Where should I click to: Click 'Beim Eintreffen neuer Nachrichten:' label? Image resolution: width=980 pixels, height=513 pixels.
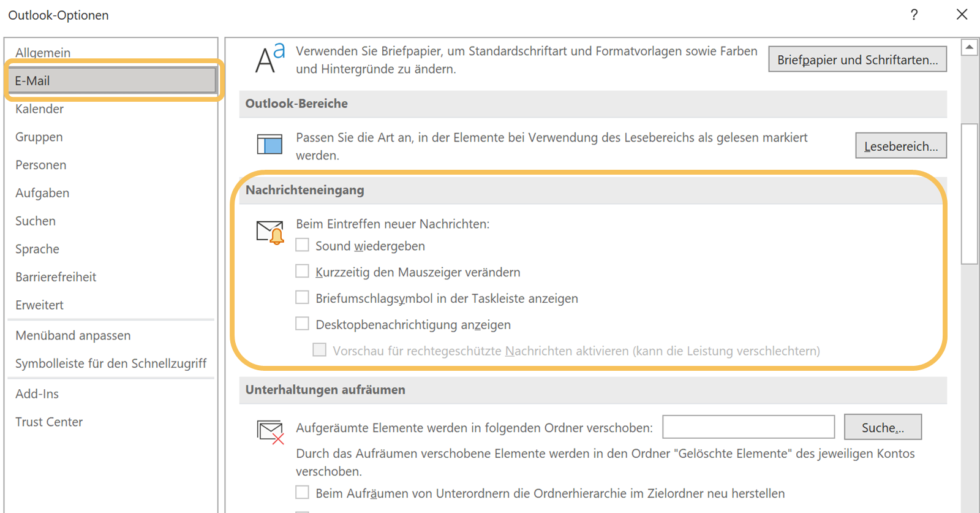click(x=393, y=224)
